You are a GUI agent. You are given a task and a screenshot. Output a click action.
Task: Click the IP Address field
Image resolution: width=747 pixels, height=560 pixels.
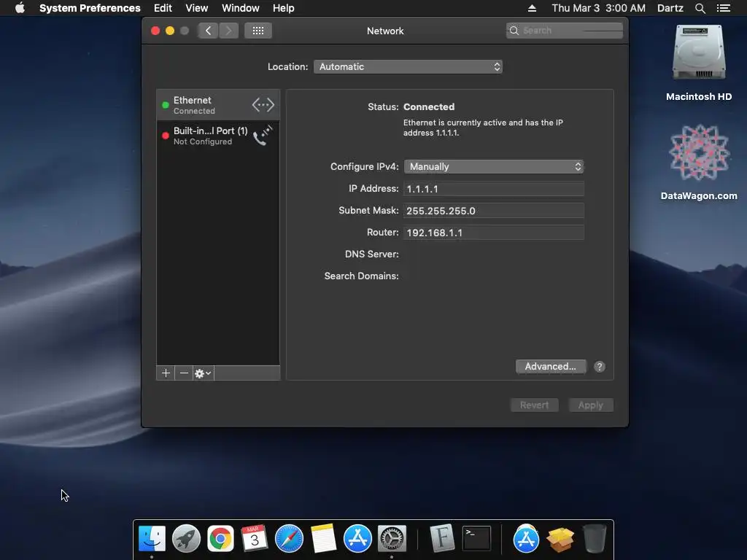[x=494, y=189]
